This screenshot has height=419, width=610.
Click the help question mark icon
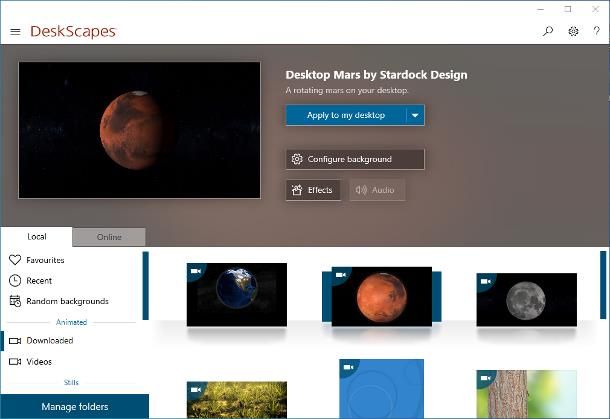[x=596, y=31]
